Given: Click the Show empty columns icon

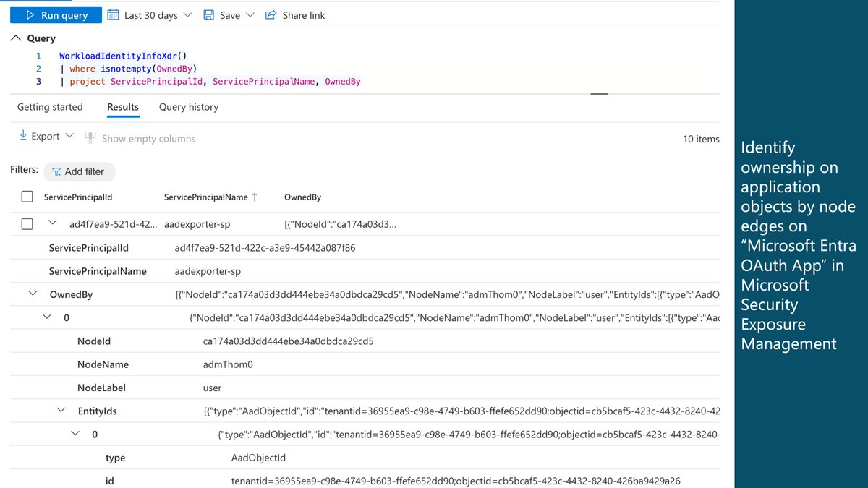Looking at the screenshot, I should pyautogui.click(x=90, y=137).
